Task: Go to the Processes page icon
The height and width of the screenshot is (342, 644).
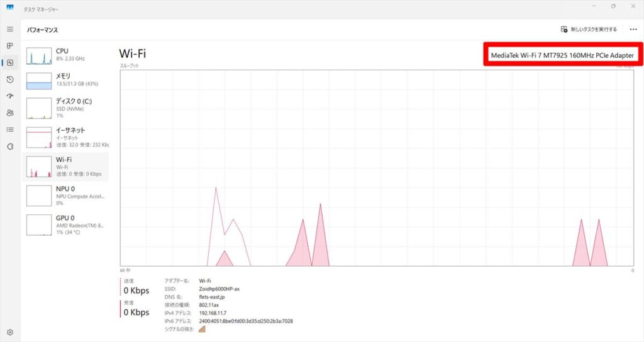Action: [9, 46]
